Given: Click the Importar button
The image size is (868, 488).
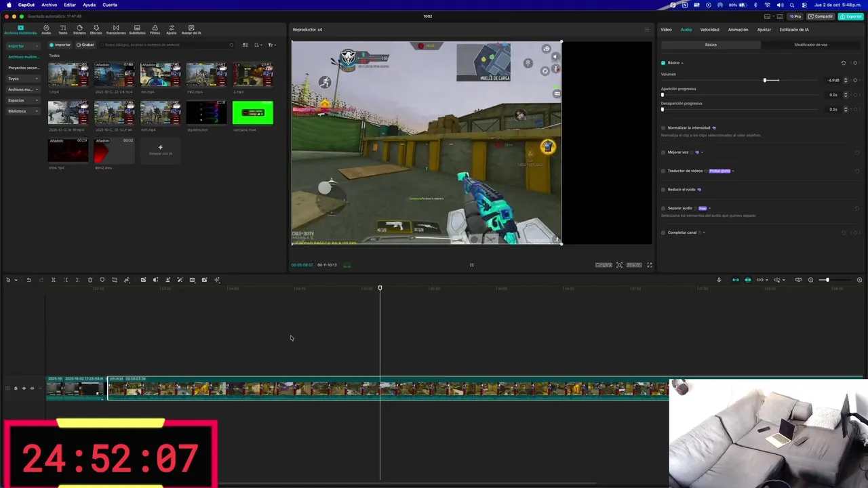Looking at the screenshot, I should coord(60,45).
